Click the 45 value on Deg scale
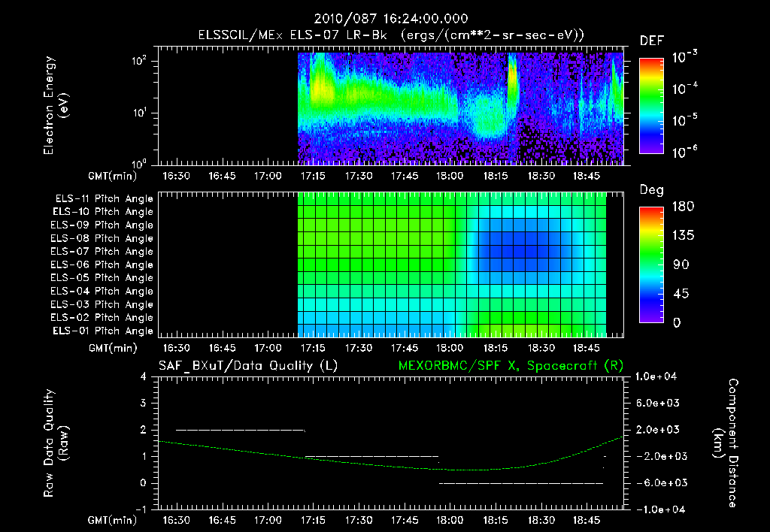 click(x=681, y=294)
